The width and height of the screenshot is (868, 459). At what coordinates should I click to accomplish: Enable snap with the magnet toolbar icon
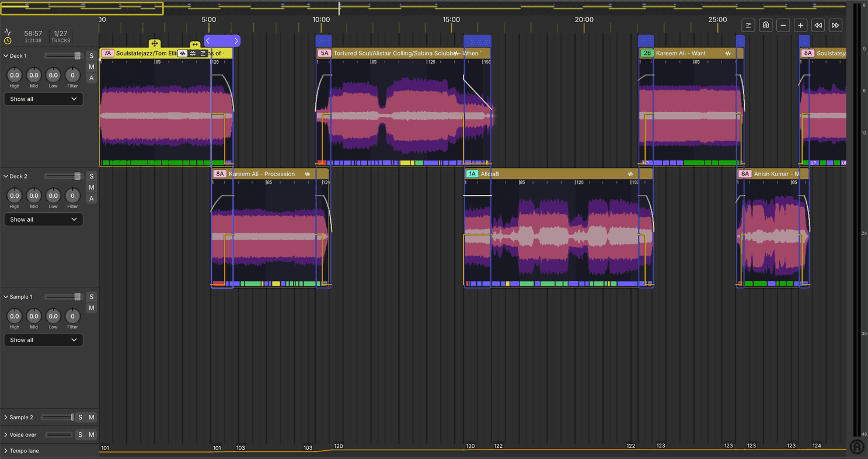pyautogui.click(x=765, y=25)
